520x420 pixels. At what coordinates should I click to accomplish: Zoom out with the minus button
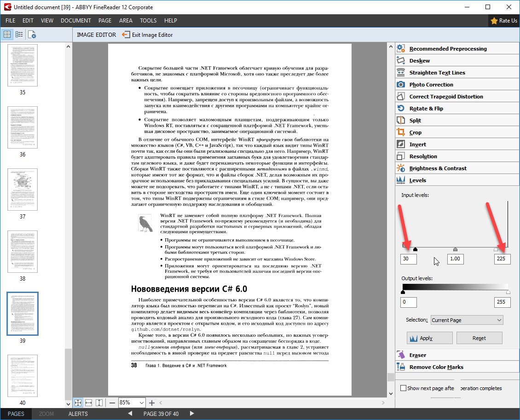coord(112,403)
